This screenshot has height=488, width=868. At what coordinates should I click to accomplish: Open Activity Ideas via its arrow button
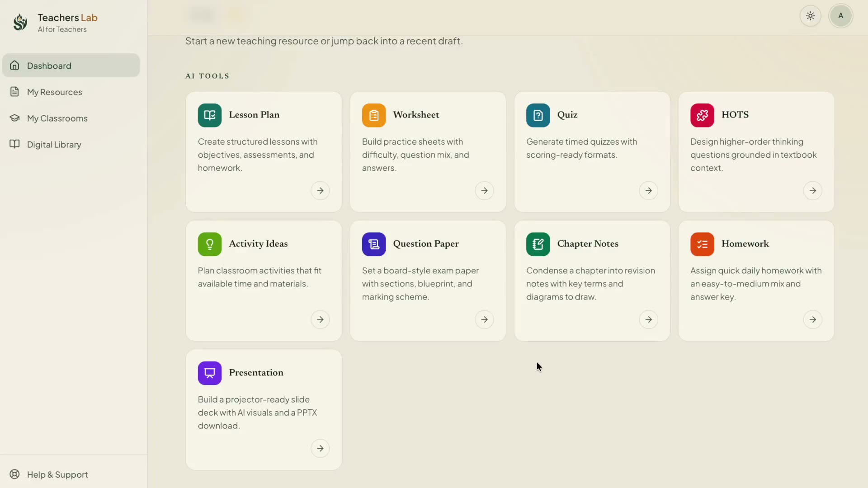point(320,319)
